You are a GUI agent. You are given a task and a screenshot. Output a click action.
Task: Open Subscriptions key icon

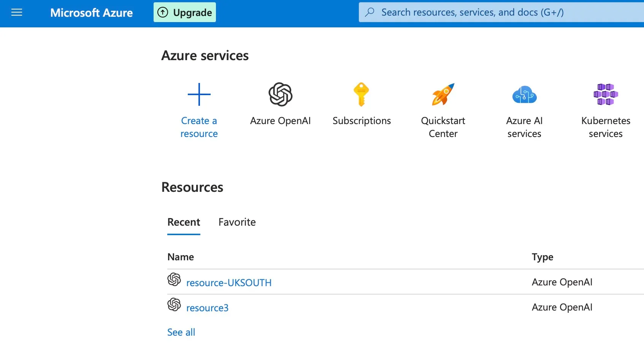(x=361, y=94)
